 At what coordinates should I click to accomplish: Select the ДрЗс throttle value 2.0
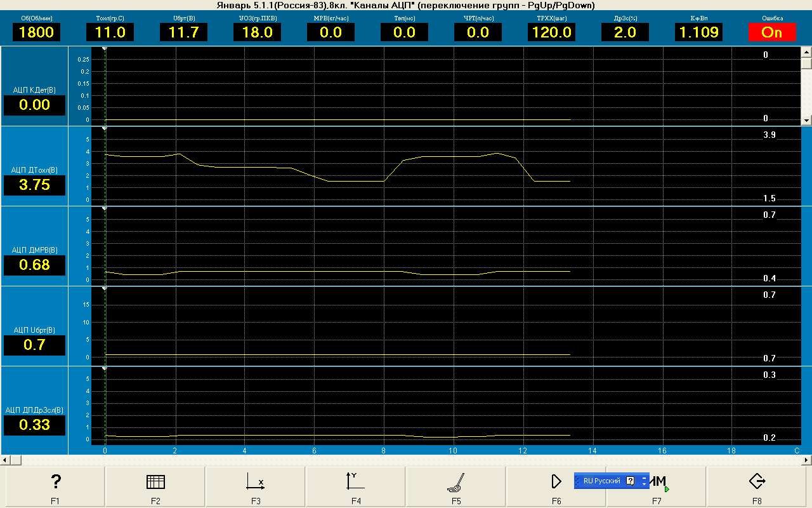[625, 32]
